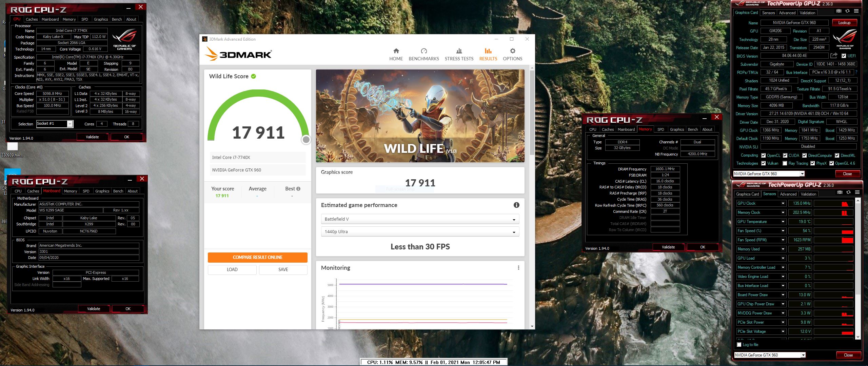This screenshot has height=366, width=868.
Task: Click the Wild Life benchmark artwork
Action: tap(420, 116)
